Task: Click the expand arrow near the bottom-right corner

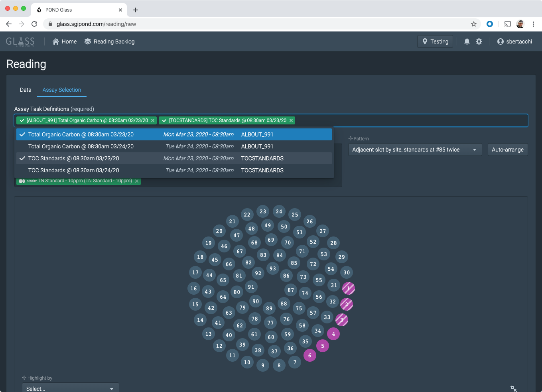Action: pos(513,388)
